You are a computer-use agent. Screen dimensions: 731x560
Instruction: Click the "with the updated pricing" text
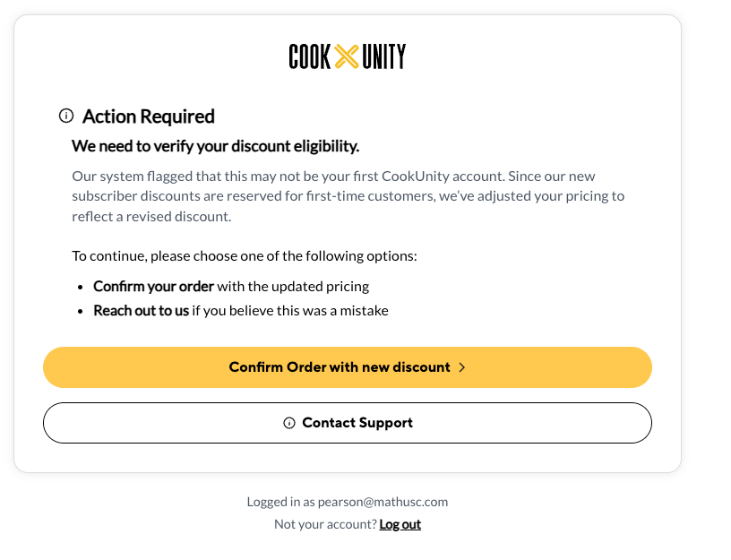tap(293, 287)
